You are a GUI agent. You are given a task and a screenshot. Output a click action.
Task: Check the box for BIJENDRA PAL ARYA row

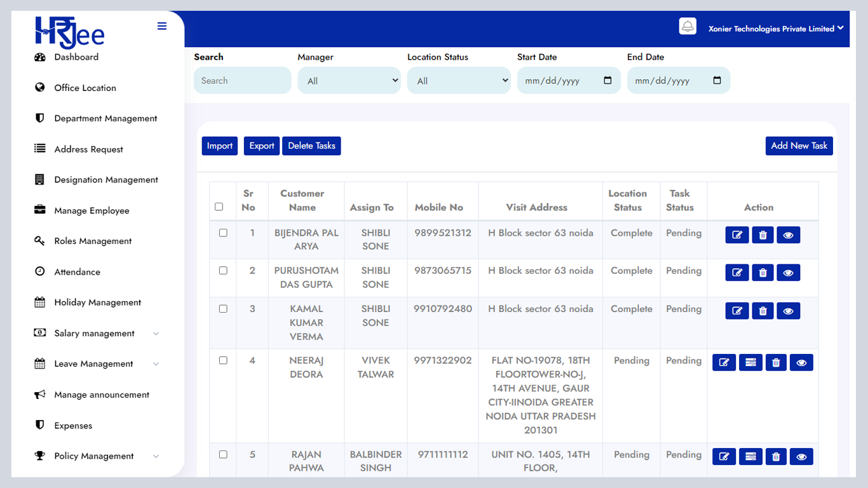[x=223, y=233]
